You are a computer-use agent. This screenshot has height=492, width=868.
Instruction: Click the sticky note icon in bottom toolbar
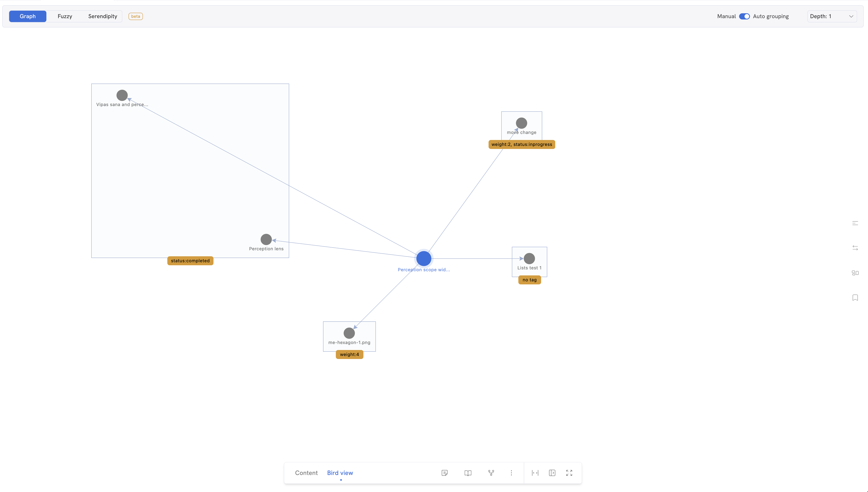pyautogui.click(x=445, y=473)
